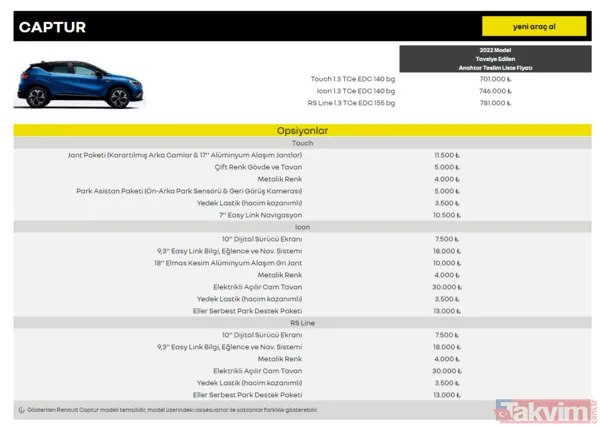Expand the Touch options section header
Viewport: 600px width, 427px height.
point(302,143)
